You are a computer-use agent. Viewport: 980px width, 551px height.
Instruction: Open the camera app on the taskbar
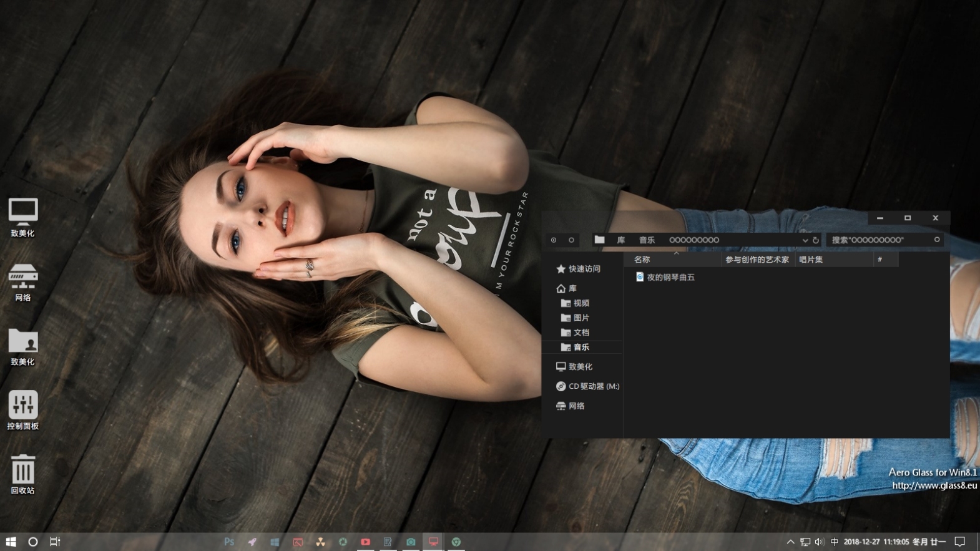point(411,542)
